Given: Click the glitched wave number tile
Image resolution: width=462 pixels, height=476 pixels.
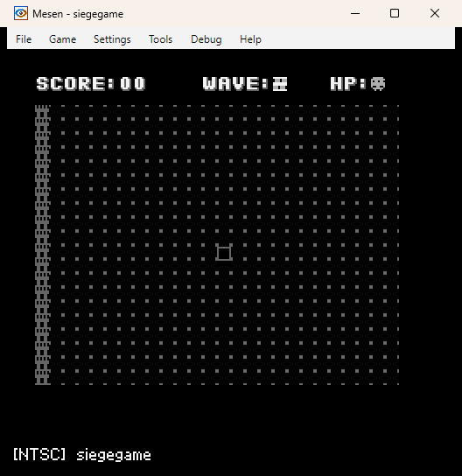Looking at the screenshot, I should [x=280, y=83].
